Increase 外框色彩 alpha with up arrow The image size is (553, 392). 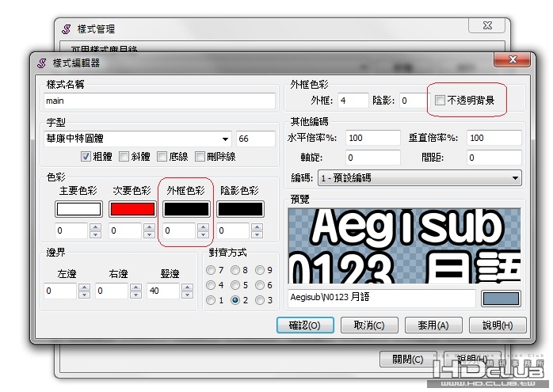pos(203,226)
